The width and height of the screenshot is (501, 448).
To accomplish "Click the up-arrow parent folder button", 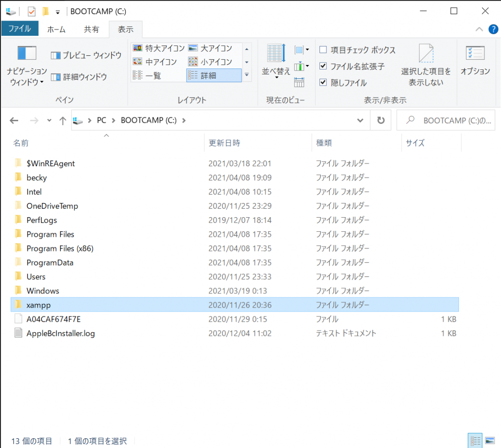I will 63,121.
